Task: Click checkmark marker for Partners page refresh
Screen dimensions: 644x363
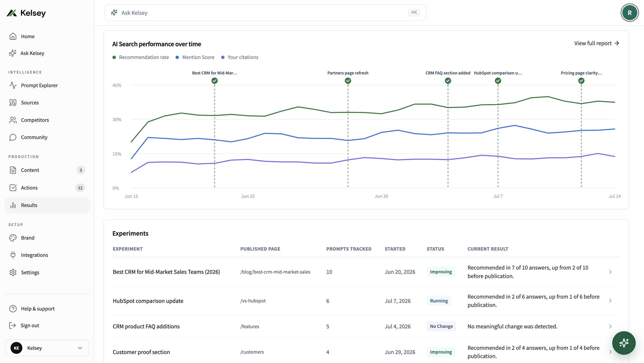Action: click(348, 81)
